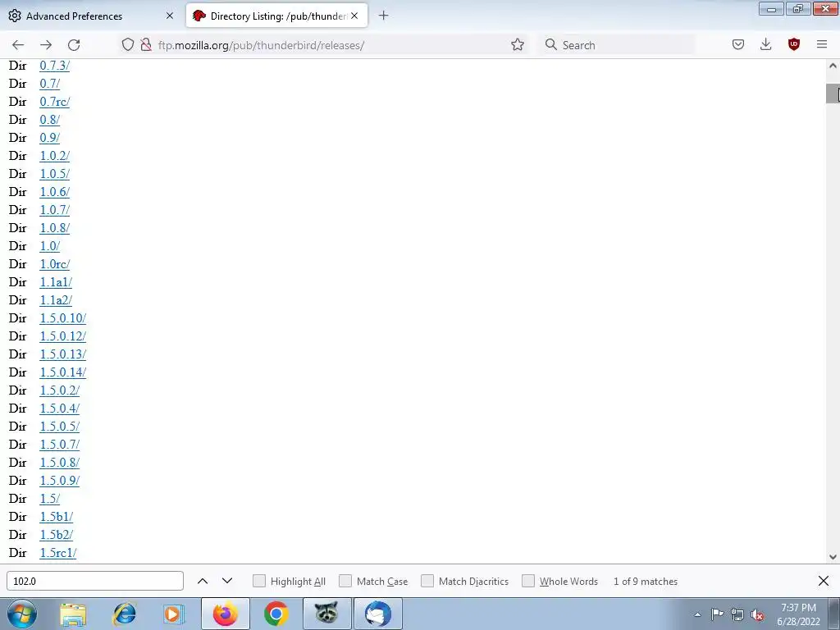The image size is (840, 630).
Task: Open the taskbar clock and date
Action: point(799,614)
